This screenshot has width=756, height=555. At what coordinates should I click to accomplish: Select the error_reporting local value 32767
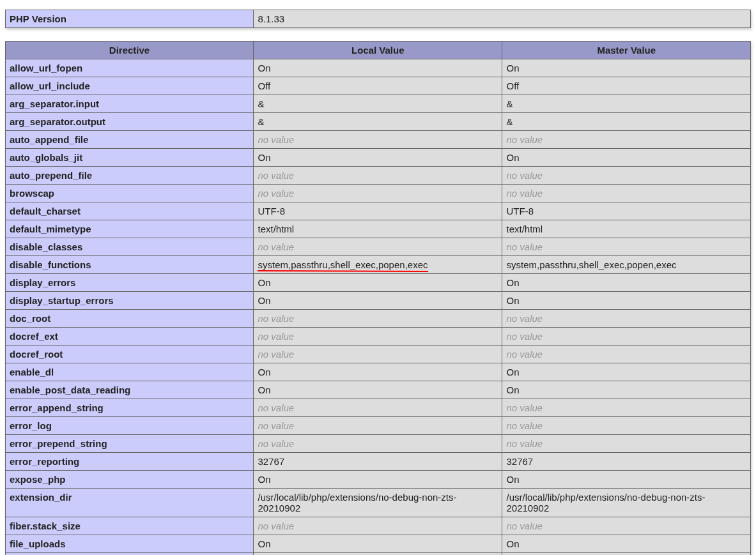tap(271, 462)
